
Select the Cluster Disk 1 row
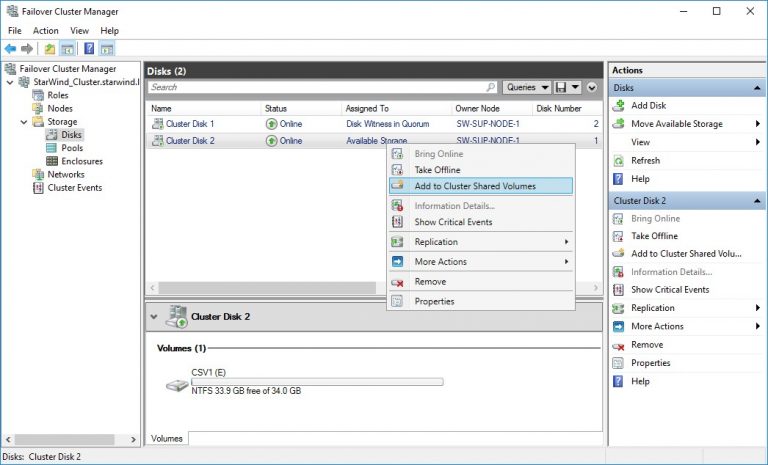point(190,124)
